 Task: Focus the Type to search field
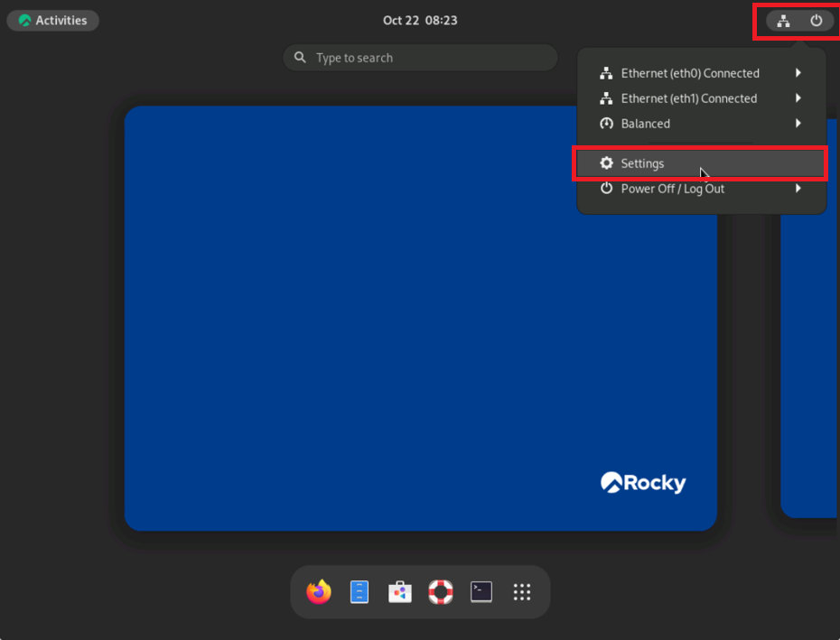pyautogui.click(x=421, y=57)
